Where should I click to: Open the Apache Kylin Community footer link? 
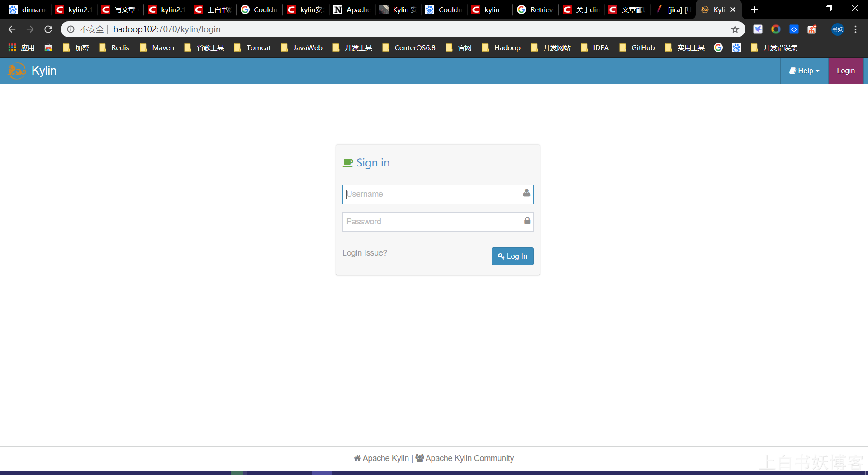465,458
